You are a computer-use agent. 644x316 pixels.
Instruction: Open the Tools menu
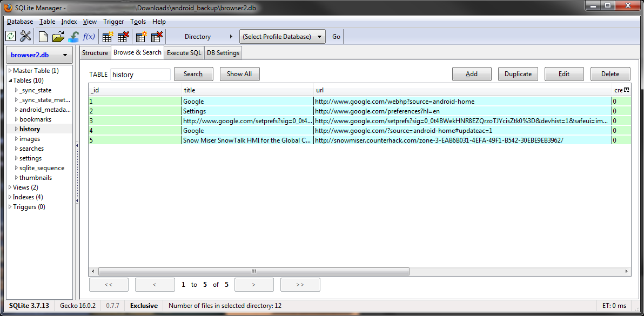(138, 22)
